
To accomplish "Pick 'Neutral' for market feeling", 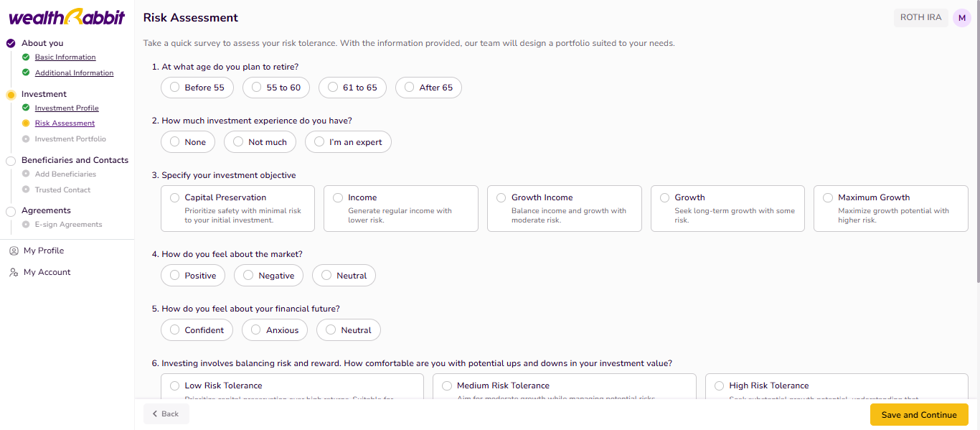I will coord(344,276).
